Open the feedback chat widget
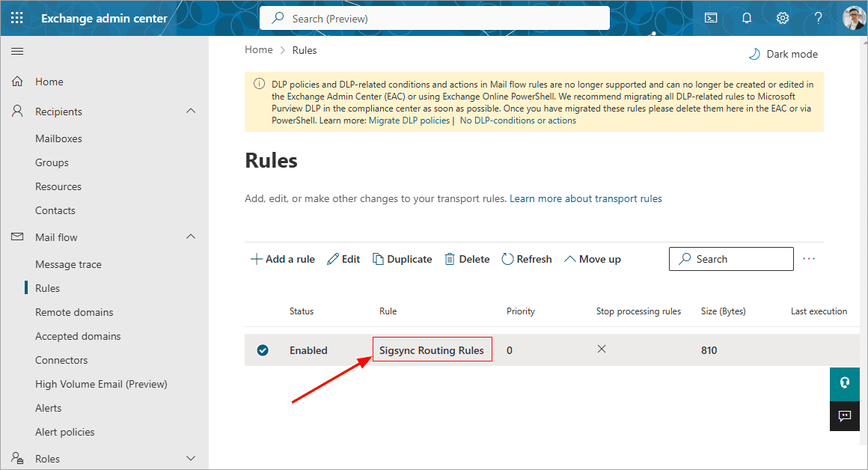 (845, 416)
